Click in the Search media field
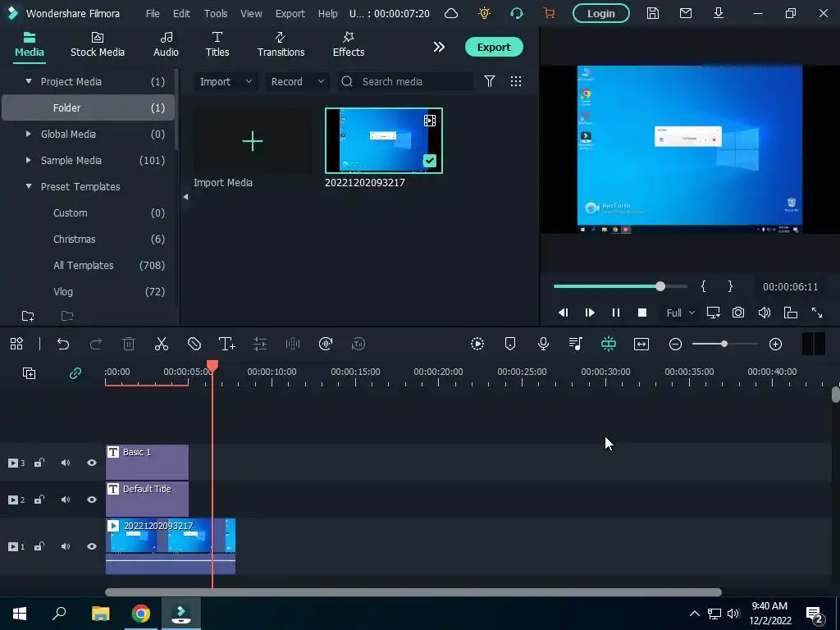 coord(405,81)
